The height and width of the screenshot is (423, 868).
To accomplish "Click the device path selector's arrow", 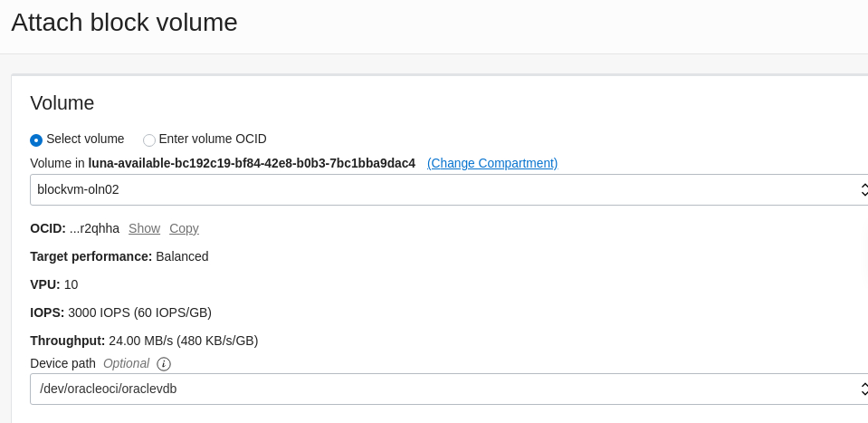I will pyautogui.click(x=863, y=389).
